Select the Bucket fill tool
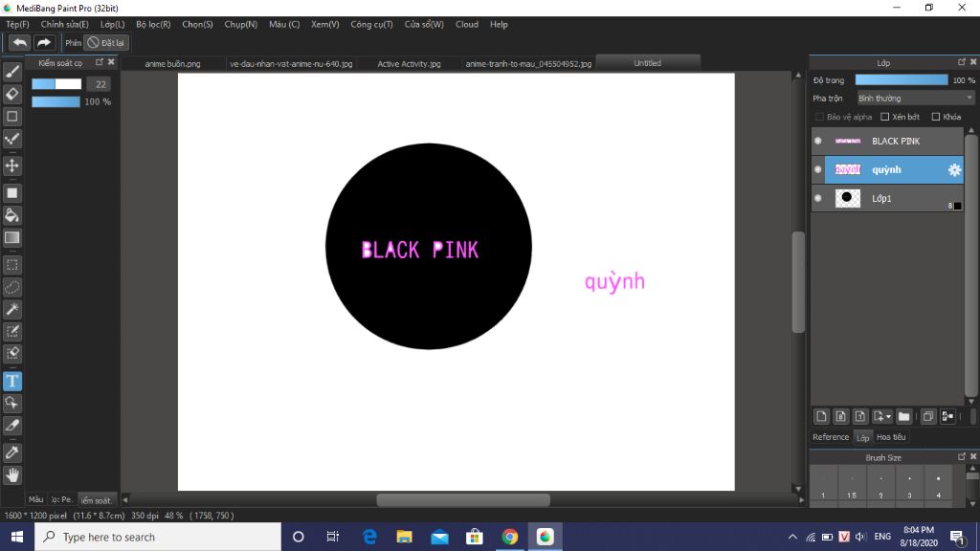Image resolution: width=980 pixels, height=551 pixels. [x=11, y=215]
